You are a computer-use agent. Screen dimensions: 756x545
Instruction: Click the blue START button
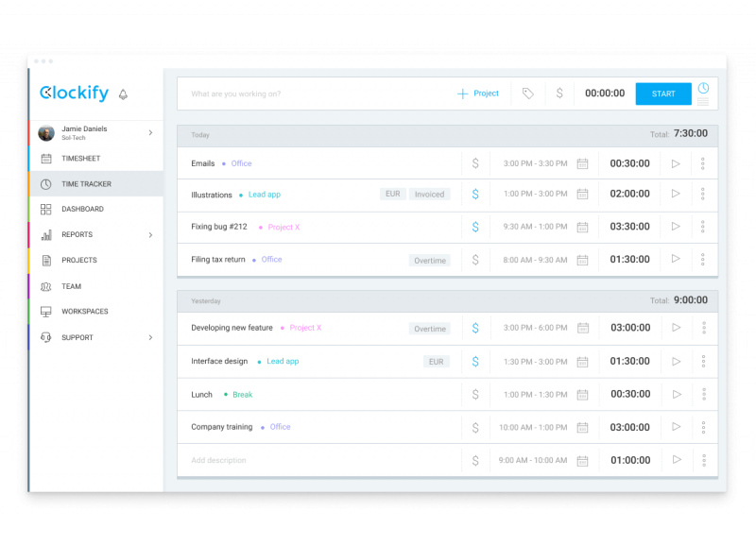(x=663, y=94)
